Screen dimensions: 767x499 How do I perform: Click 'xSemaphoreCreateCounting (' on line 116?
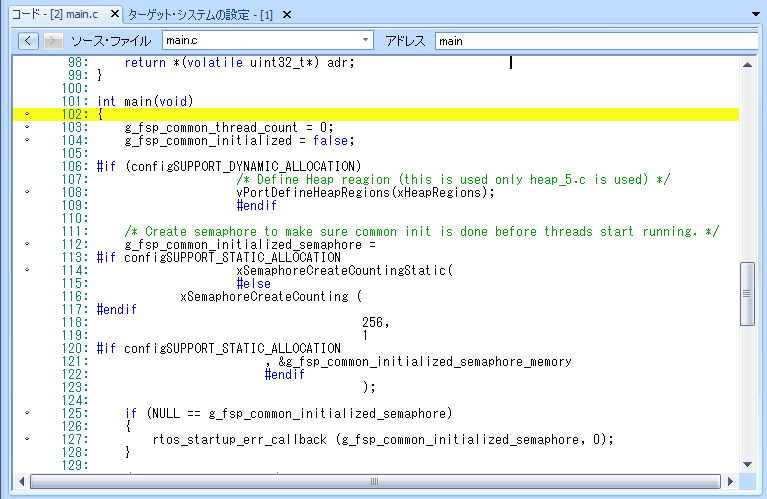(x=271, y=296)
